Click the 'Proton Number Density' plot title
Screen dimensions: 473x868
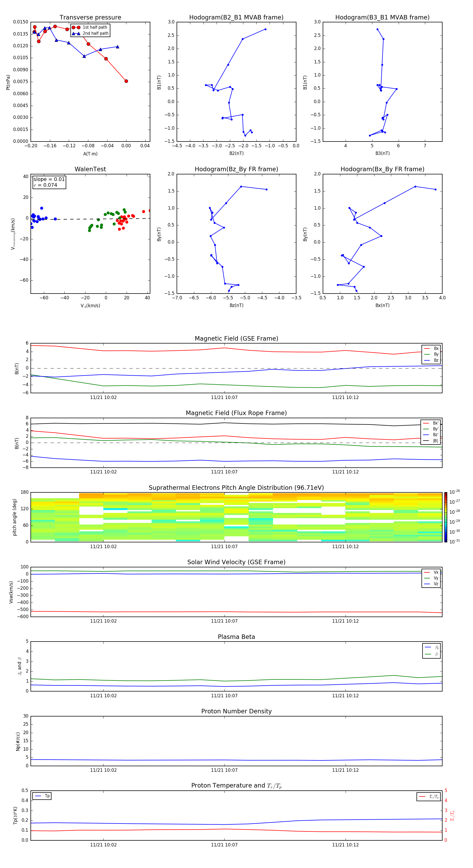(236, 711)
